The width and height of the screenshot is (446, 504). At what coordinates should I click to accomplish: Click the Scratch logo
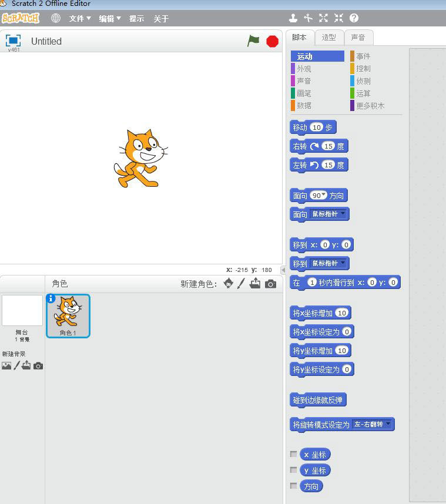(20, 18)
